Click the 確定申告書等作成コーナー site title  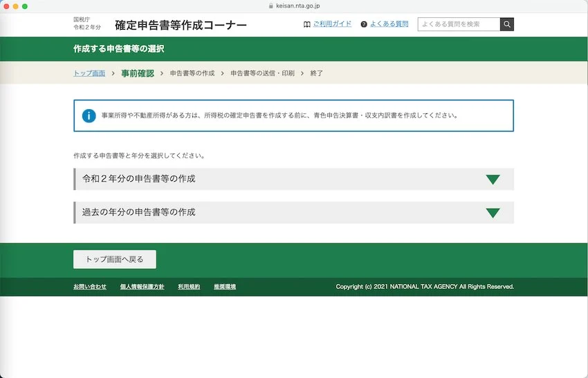pos(181,25)
